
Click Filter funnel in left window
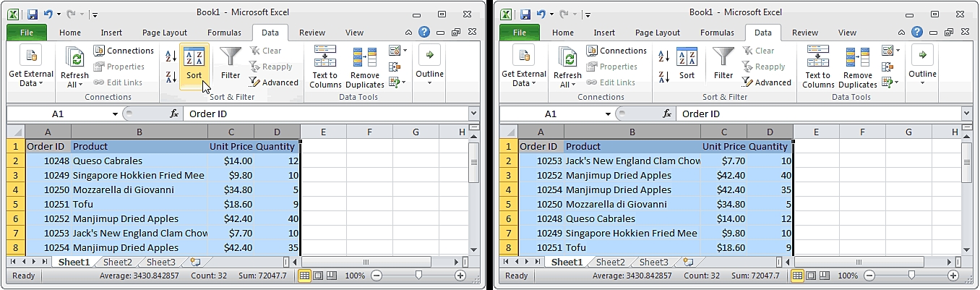pyautogui.click(x=231, y=65)
